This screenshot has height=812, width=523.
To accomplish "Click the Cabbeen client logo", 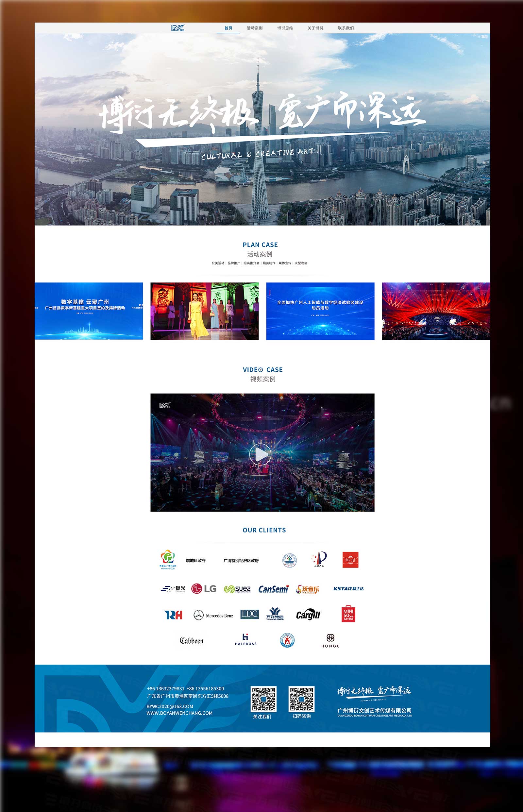I will [192, 640].
